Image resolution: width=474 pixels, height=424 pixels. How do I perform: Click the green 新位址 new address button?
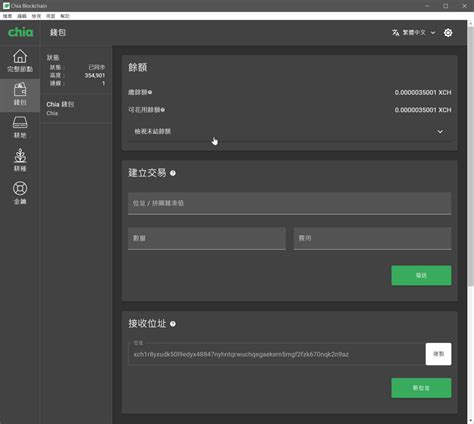421,388
